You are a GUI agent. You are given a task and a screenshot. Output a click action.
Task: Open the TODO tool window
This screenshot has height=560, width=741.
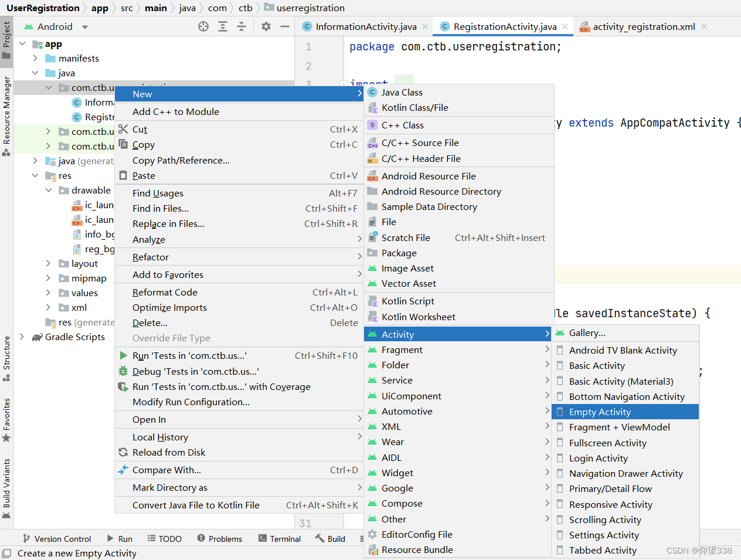click(165, 538)
